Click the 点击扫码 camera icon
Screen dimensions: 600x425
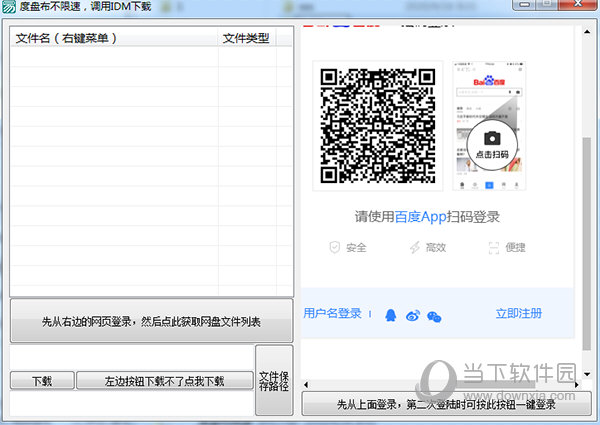click(x=492, y=138)
